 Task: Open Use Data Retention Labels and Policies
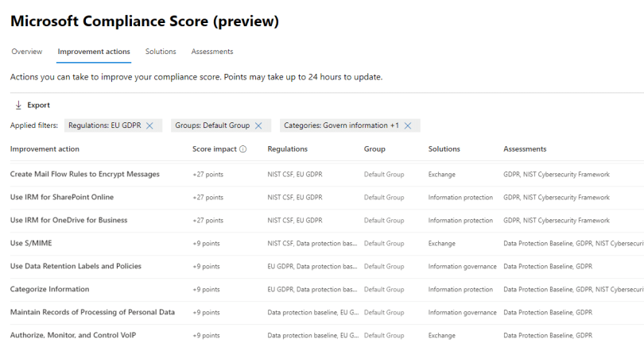[76, 266]
